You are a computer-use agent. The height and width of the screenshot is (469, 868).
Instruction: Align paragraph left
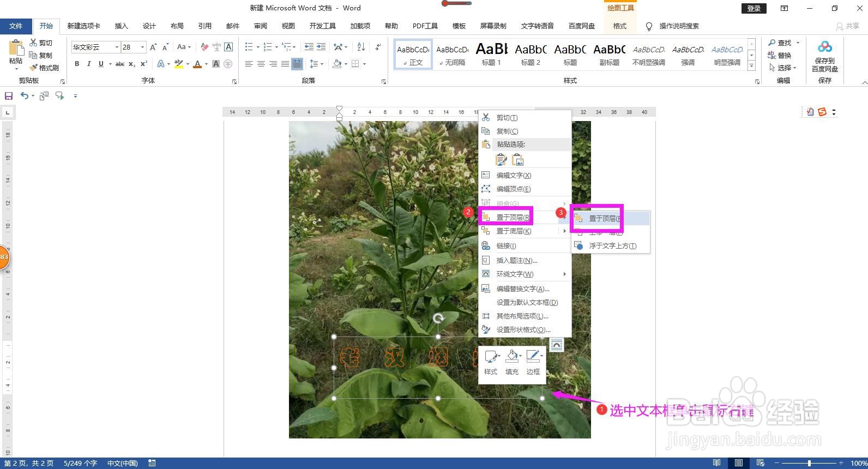click(x=249, y=64)
